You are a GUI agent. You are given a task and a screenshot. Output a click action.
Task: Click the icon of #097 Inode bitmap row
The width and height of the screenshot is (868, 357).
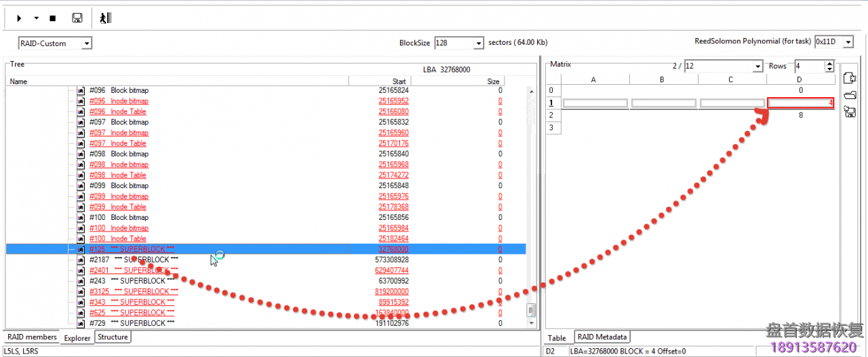[81, 133]
